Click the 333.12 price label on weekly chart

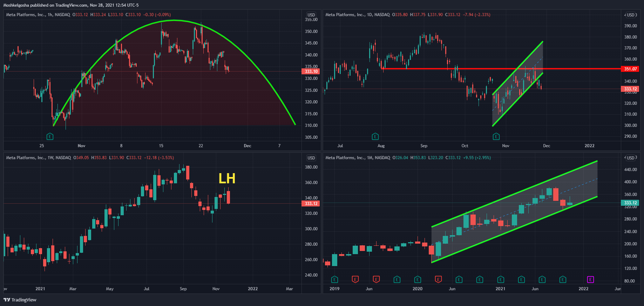click(x=311, y=203)
